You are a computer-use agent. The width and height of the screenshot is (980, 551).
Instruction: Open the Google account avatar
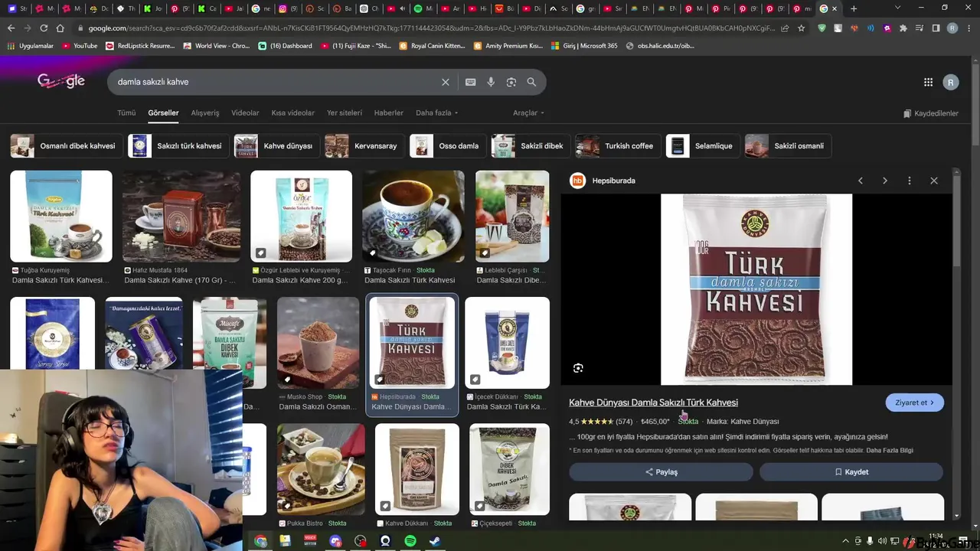pyautogui.click(x=951, y=83)
